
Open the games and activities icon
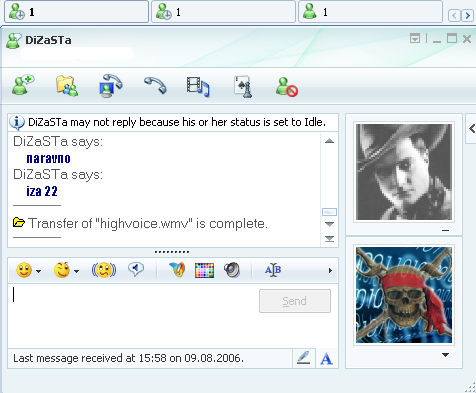pos(243,86)
